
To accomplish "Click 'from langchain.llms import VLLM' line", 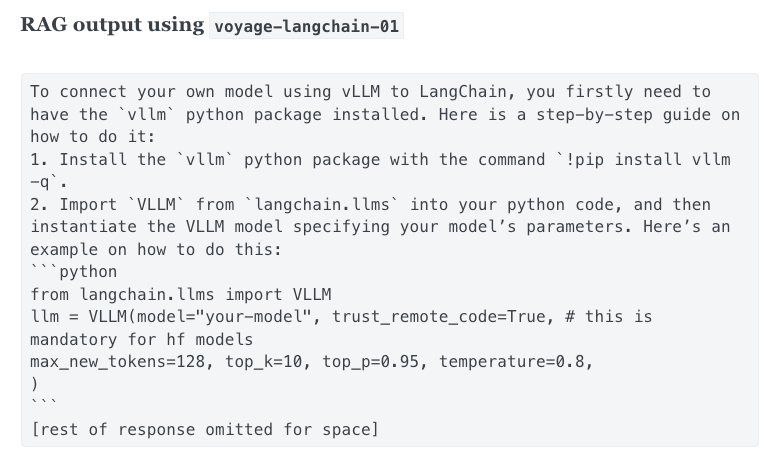I will (181, 294).
